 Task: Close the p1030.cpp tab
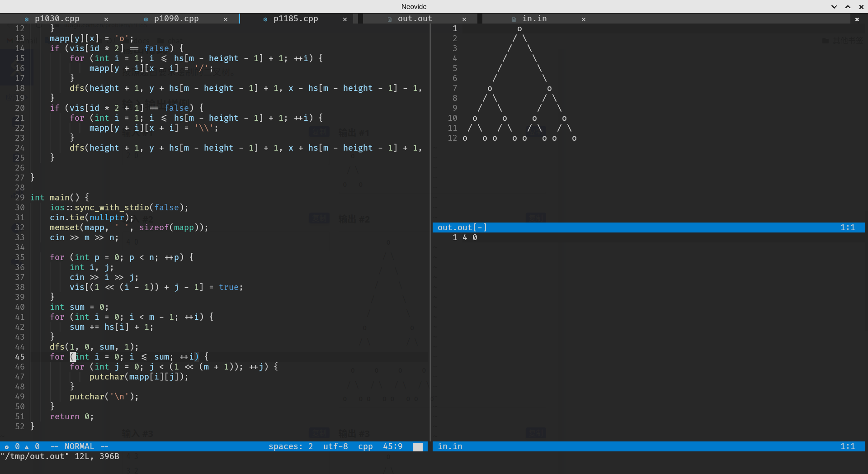tap(106, 19)
